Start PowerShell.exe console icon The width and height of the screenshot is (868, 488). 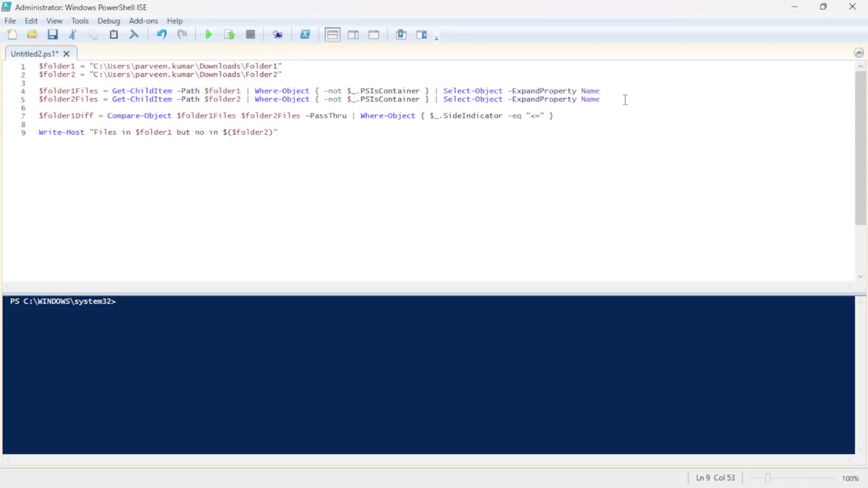[305, 35]
